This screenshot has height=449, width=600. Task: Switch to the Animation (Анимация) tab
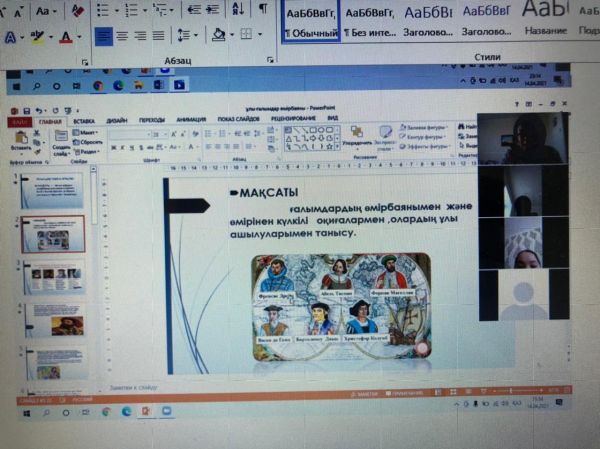[190, 118]
